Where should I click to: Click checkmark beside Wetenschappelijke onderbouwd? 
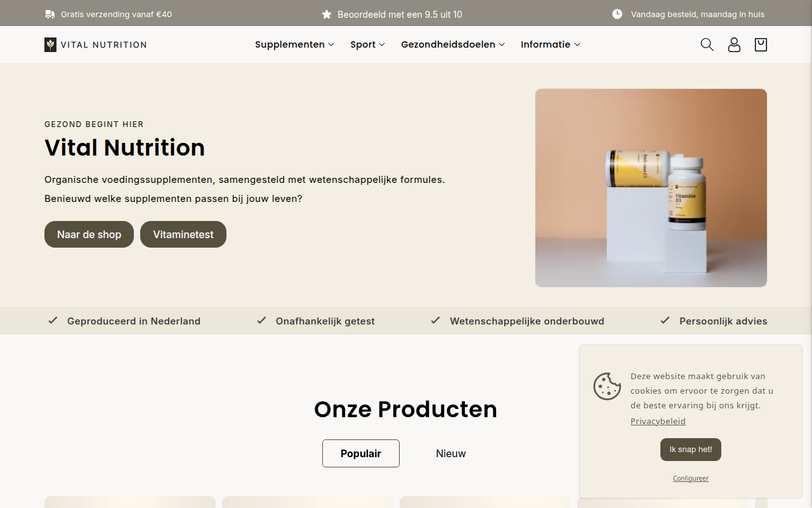[x=435, y=321]
